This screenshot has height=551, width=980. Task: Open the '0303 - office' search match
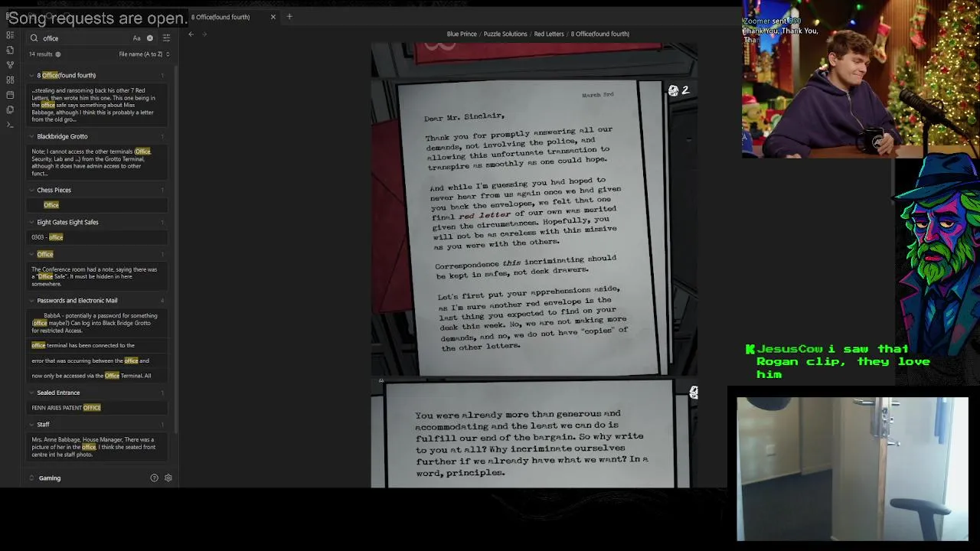98,237
